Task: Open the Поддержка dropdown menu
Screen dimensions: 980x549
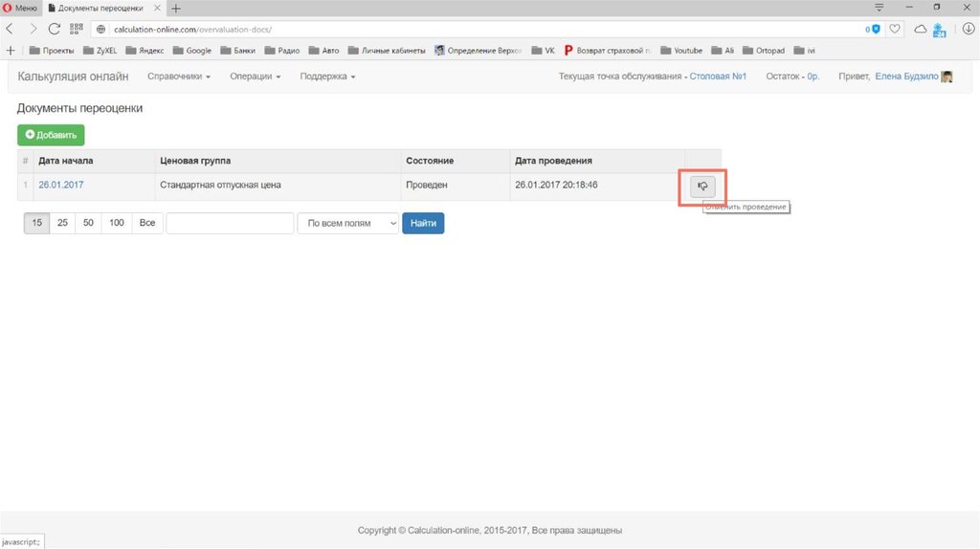Action: [x=327, y=77]
